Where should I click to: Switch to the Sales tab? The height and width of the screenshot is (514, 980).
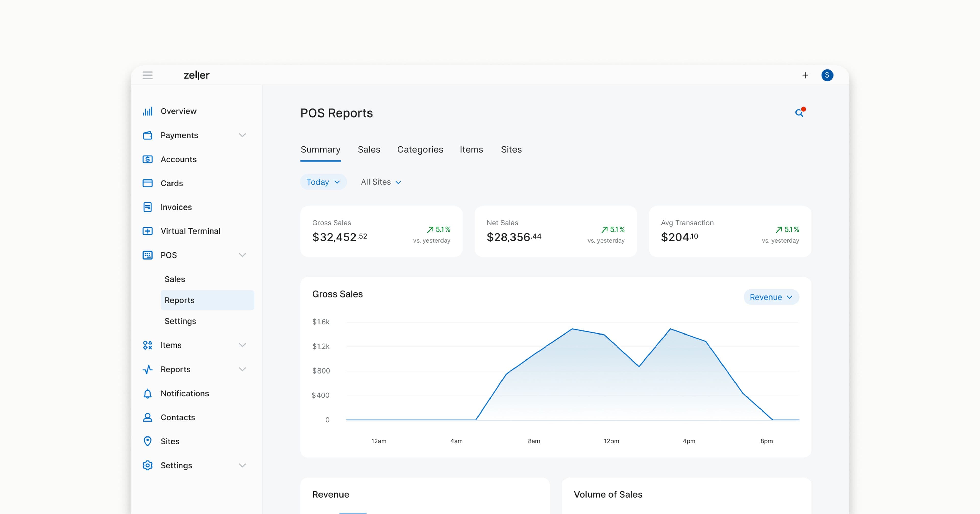click(x=369, y=149)
